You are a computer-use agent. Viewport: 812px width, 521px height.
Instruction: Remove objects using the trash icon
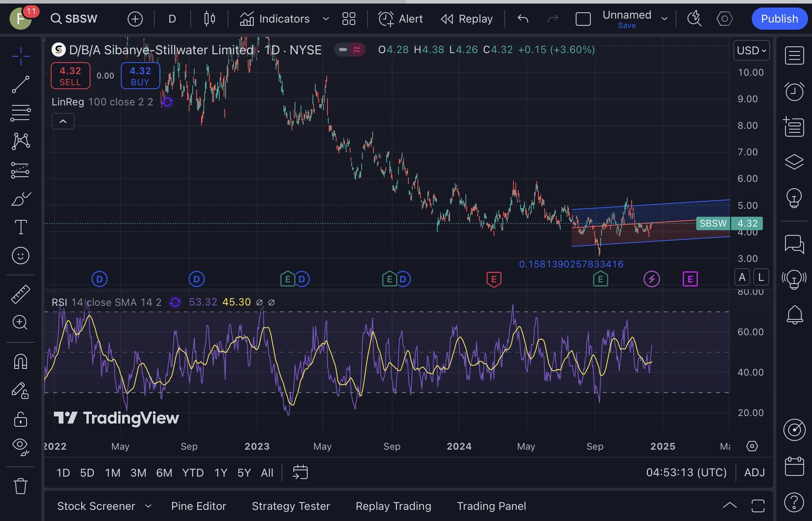pos(21,486)
